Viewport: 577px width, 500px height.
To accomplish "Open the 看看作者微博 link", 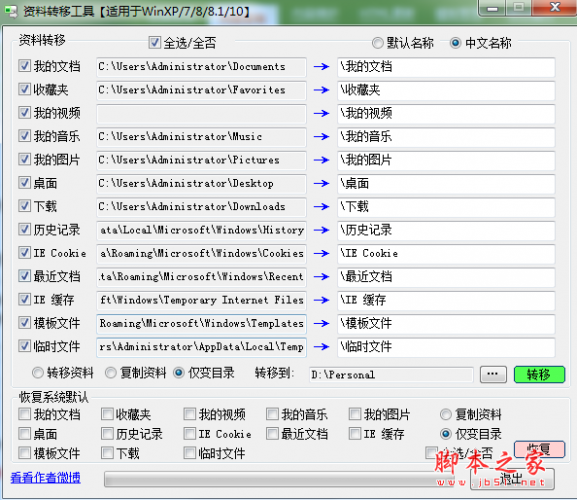I will 46,478.
